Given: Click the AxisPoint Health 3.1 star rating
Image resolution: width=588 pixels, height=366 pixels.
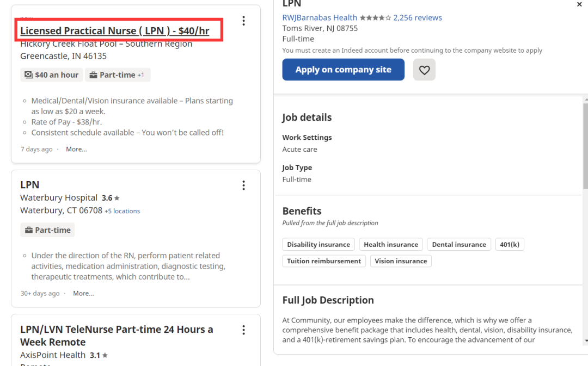Looking at the screenshot, I should tap(99, 355).
